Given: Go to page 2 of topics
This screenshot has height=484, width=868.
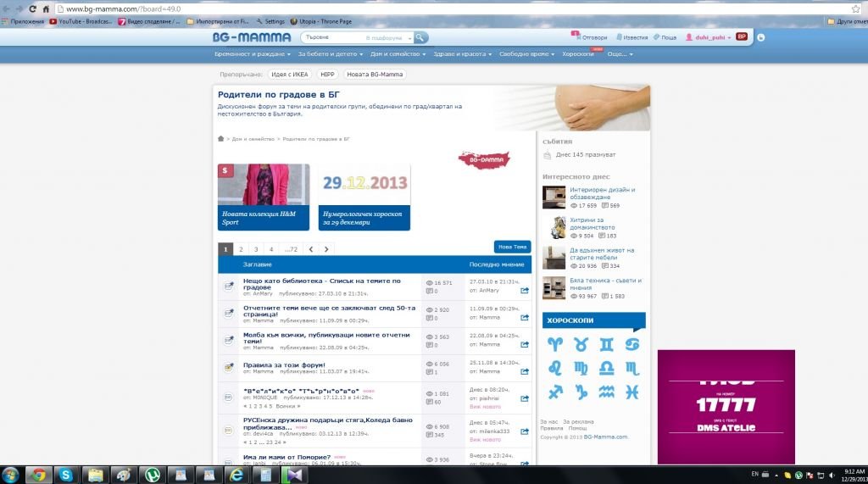Looking at the screenshot, I should (x=241, y=249).
